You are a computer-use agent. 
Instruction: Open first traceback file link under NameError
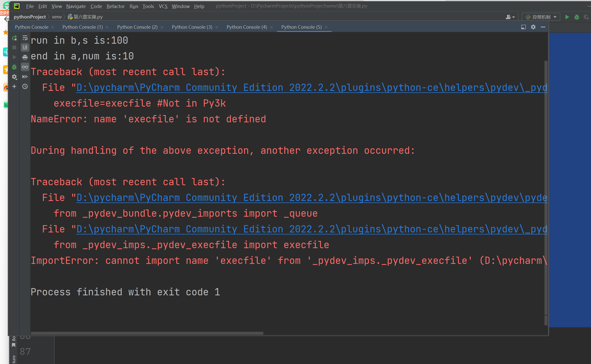tap(312, 88)
